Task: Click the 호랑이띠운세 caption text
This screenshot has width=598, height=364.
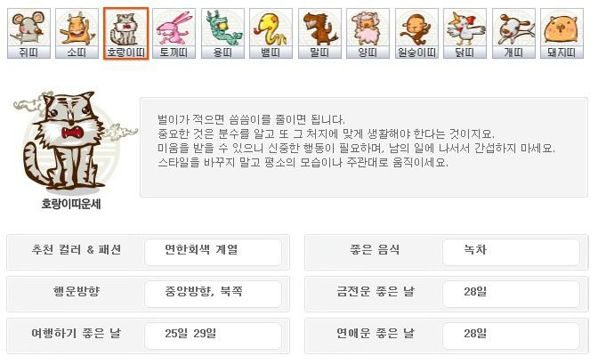Action: [x=71, y=204]
